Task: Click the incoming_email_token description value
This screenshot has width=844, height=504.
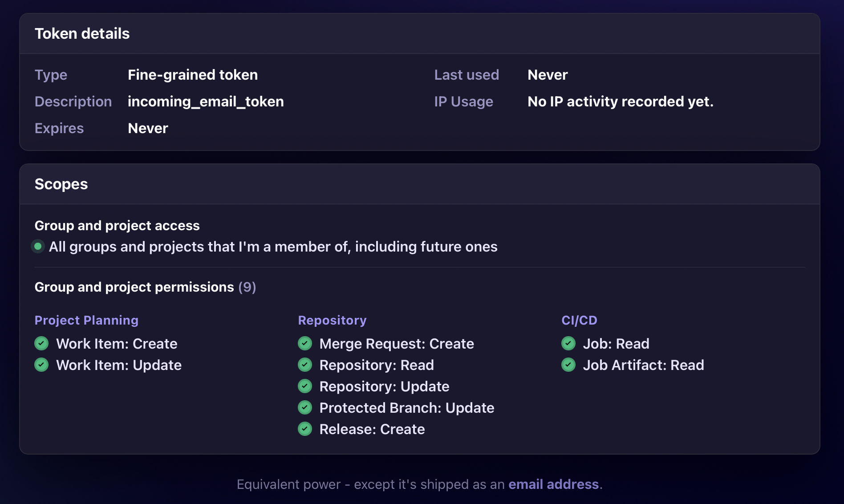Action: (x=206, y=102)
